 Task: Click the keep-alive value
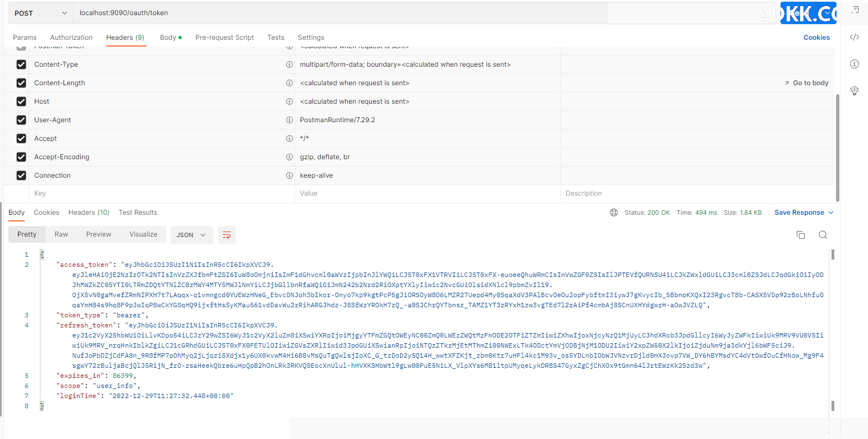tap(316, 175)
